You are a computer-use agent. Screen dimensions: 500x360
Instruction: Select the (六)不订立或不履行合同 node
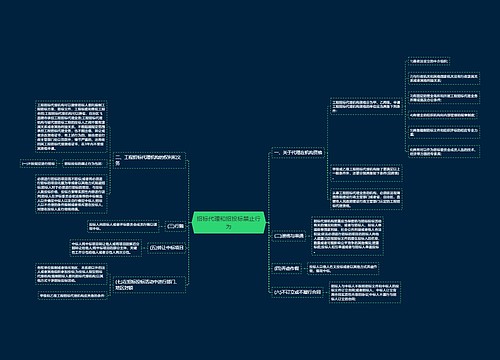[x=297, y=292]
